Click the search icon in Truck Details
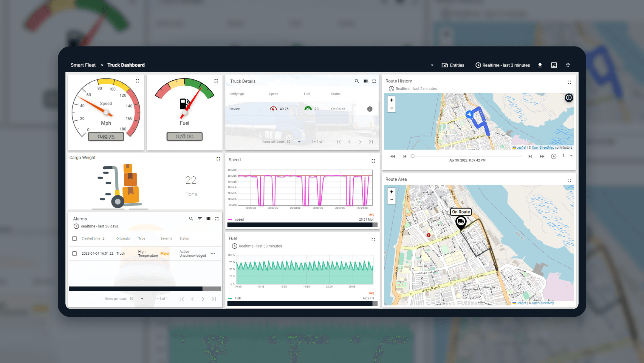 click(357, 81)
